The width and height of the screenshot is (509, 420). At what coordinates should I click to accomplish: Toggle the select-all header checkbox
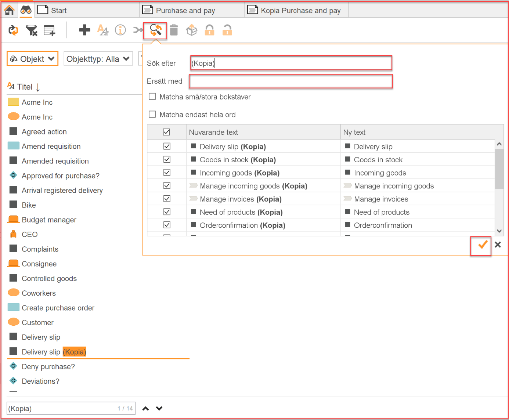click(167, 132)
